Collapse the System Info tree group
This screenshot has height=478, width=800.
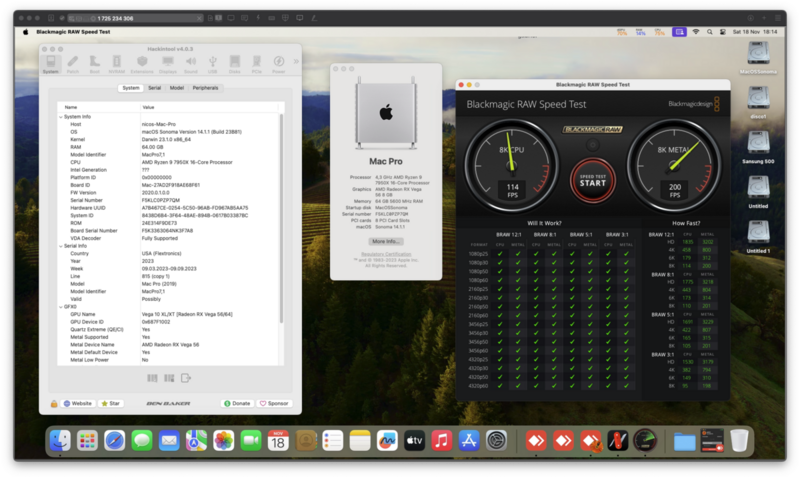[60, 117]
